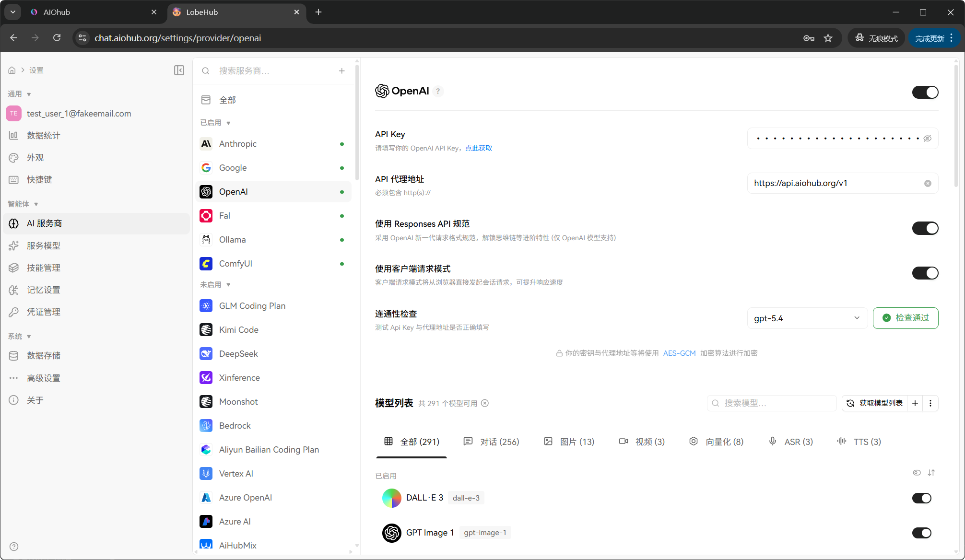Collapse the 未启用 providers group
The width and height of the screenshot is (965, 560).
(215, 285)
